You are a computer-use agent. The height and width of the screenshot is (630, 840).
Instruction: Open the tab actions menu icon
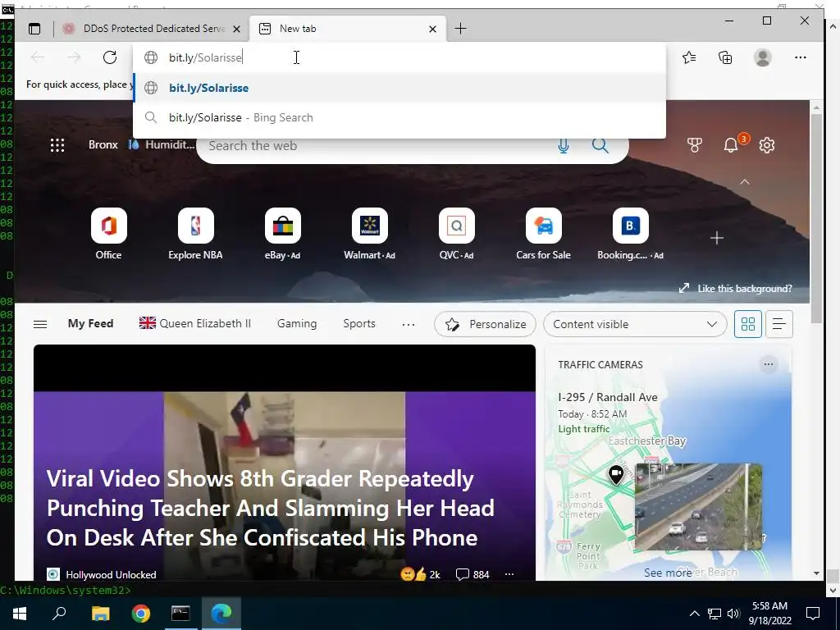click(x=34, y=29)
